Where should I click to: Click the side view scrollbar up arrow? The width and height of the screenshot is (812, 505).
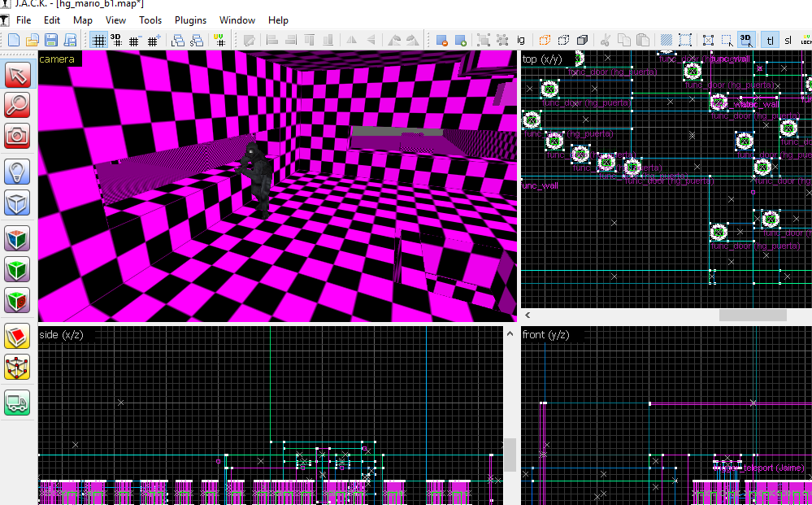pos(510,333)
